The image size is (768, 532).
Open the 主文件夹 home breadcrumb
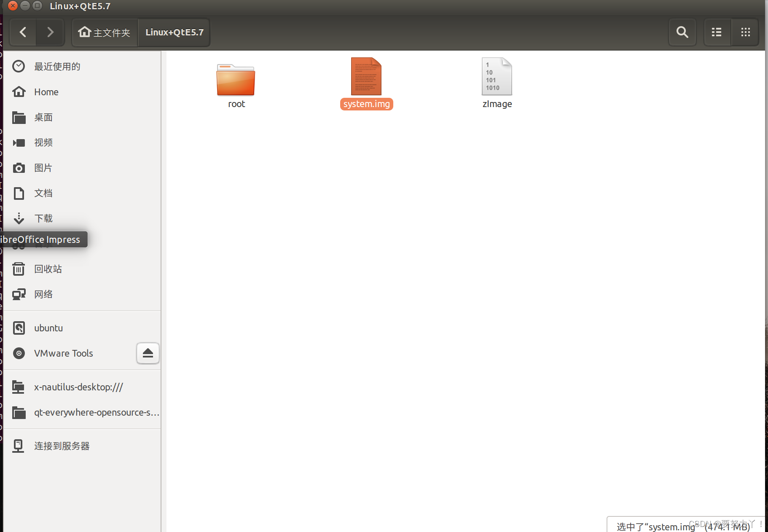click(105, 32)
